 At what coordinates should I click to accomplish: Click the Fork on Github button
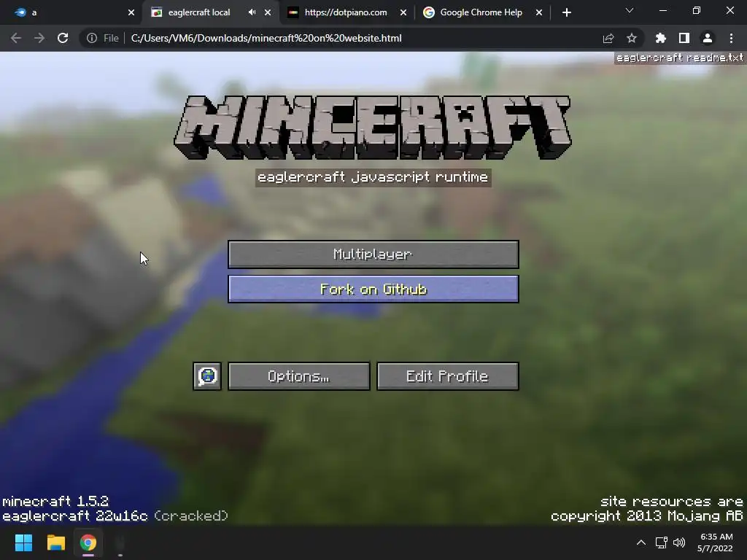(373, 289)
